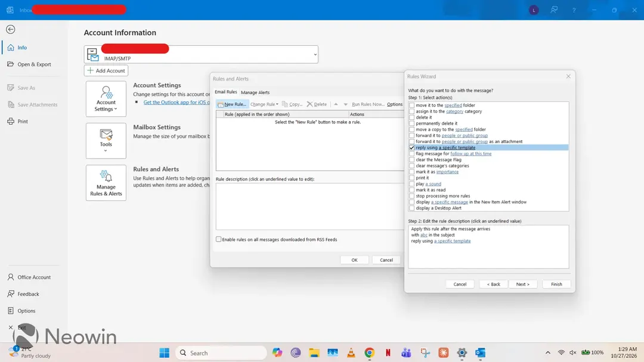Check the permanently delete it action
The image size is (644, 362).
411,123
